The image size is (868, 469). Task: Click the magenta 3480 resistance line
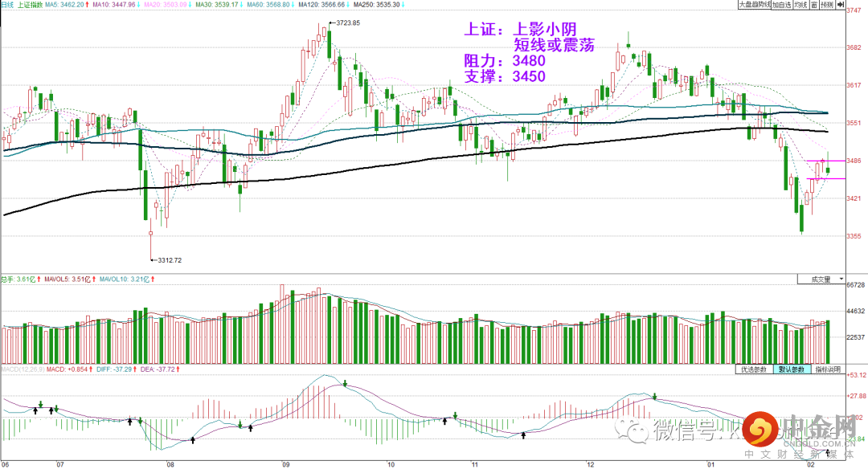[x=825, y=161]
